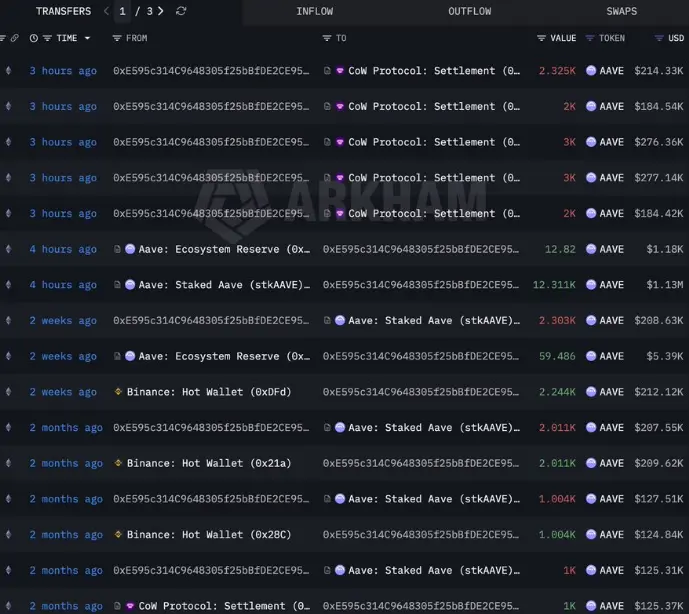Click Aave icon in TO column, $207.55K row
The width and height of the screenshot is (689, 614).
[x=340, y=427]
